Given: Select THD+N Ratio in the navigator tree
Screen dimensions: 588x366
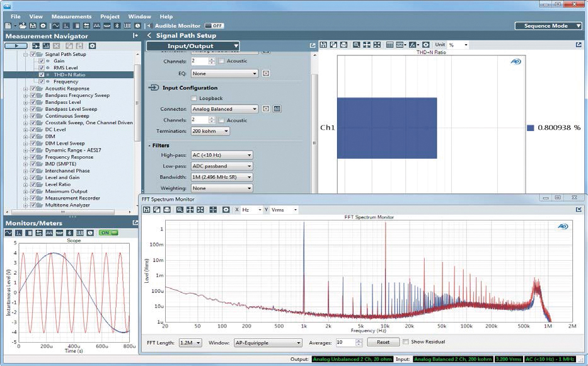Looking at the screenshot, I should (x=69, y=74).
